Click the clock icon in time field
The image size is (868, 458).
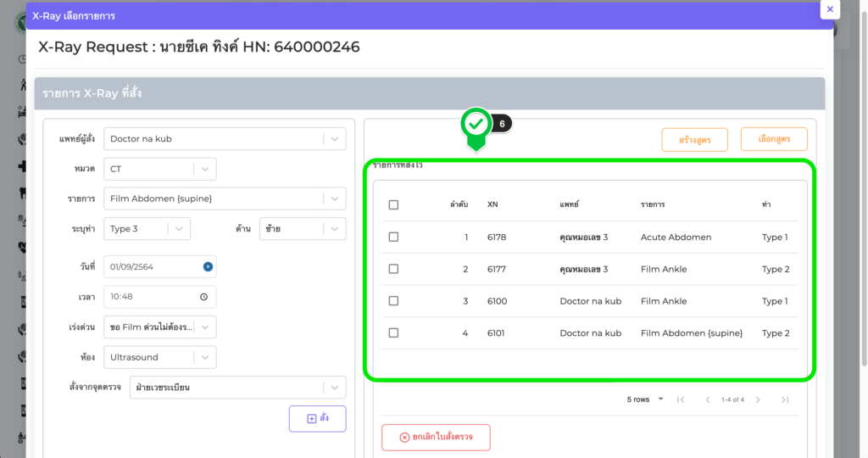(x=203, y=297)
